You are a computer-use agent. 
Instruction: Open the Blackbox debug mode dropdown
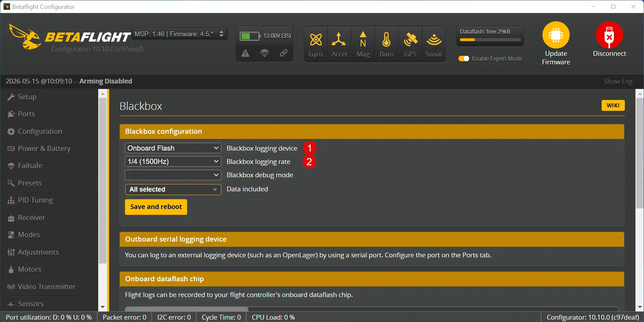tap(173, 175)
